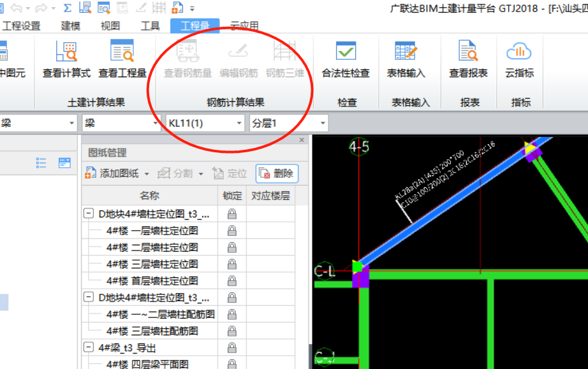
Task: Click the 锁定 column header
Action: pos(232,196)
